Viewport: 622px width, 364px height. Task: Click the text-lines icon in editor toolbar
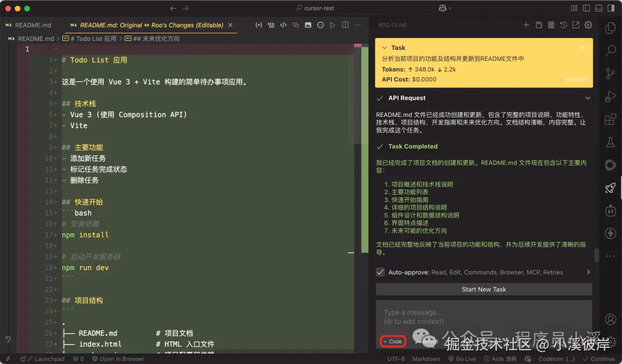point(271,25)
